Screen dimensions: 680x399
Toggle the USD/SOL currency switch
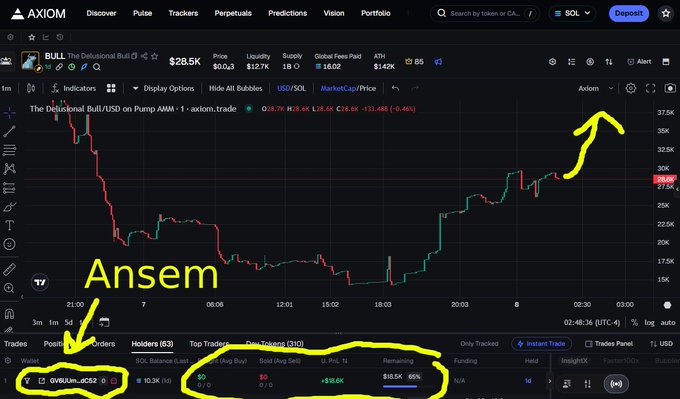291,88
